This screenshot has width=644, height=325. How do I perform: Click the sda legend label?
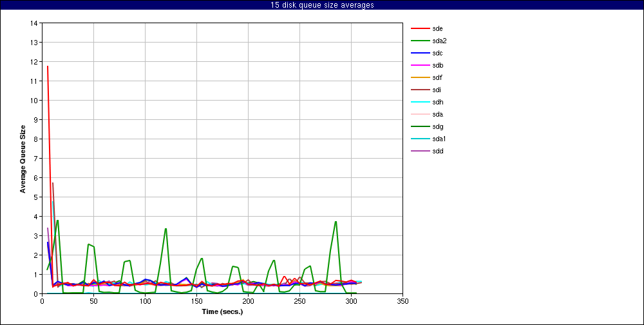point(437,114)
